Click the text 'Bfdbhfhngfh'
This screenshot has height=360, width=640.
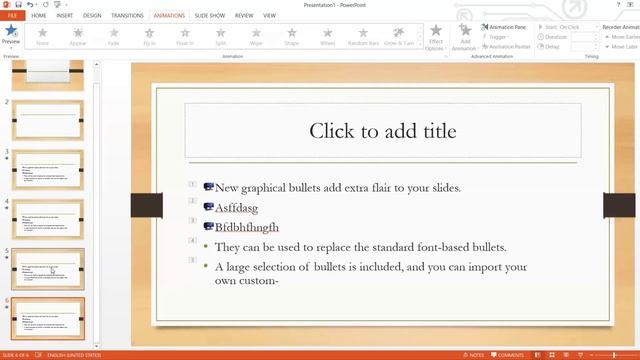click(x=247, y=227)
